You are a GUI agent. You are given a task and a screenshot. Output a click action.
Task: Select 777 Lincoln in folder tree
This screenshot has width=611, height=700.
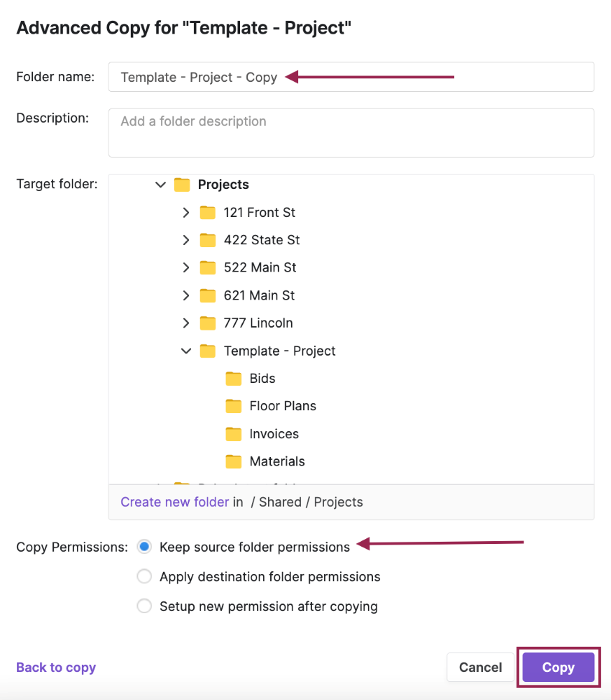coord(258,323)
